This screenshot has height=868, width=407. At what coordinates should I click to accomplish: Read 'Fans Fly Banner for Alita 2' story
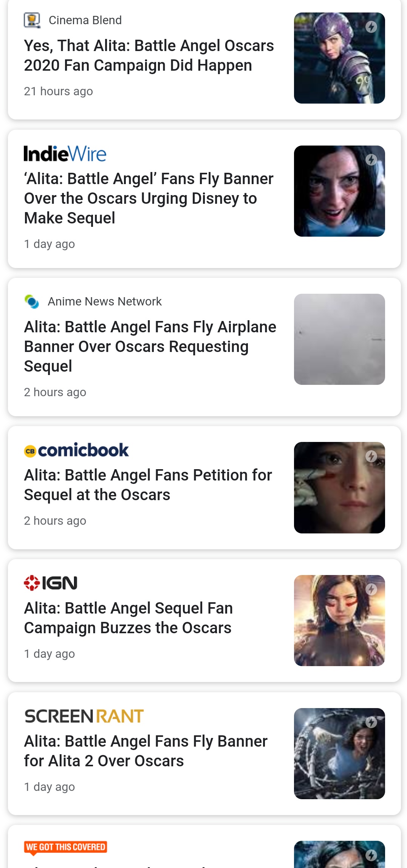tap(146, 751)
